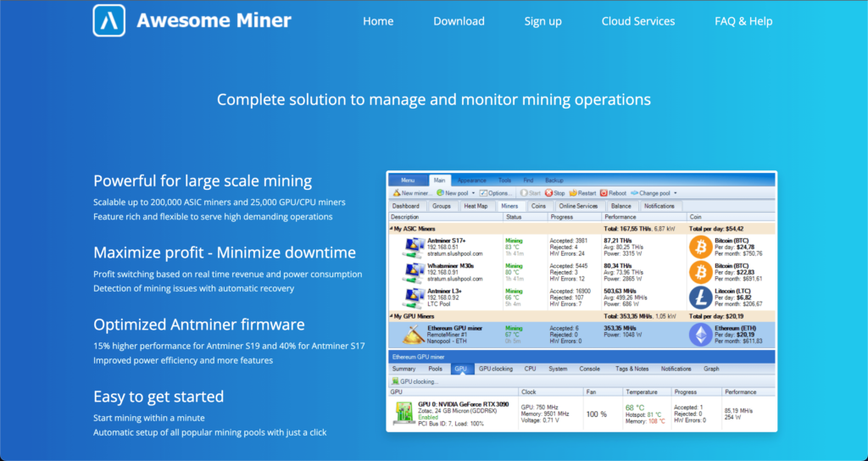Click the Fan column header

pos(603,392)
